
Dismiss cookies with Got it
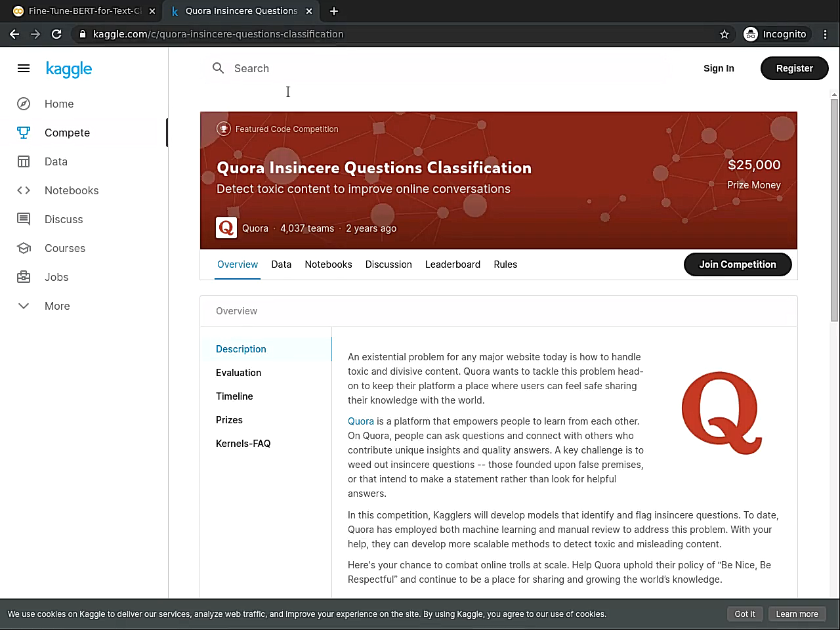(745, 614)
